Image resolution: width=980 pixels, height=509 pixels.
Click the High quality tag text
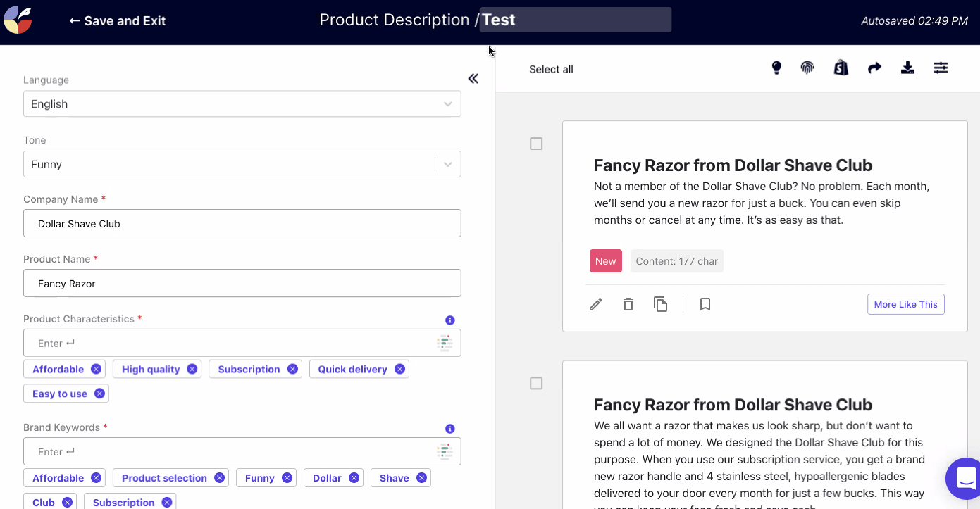[x=151, y=369]
